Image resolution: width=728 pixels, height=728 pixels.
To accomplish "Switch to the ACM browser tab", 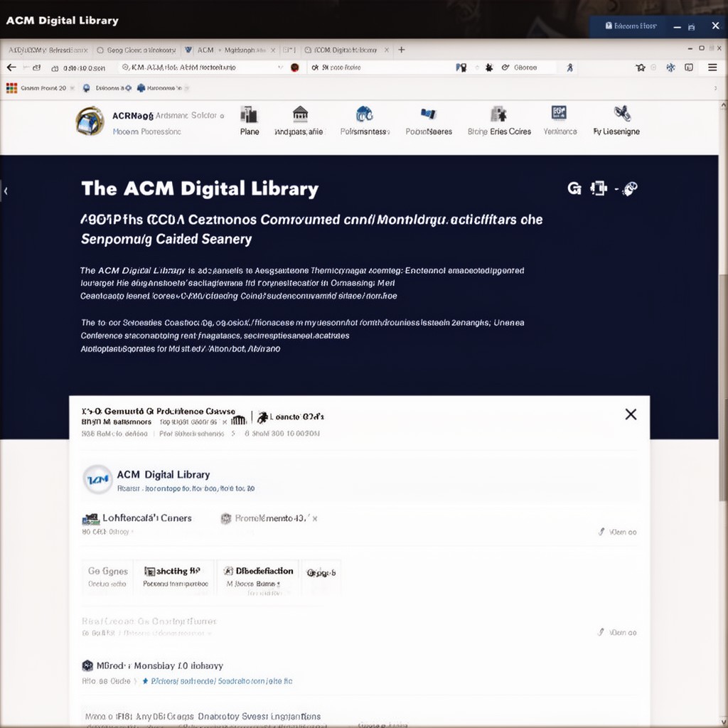I will click(x=200, y=50).
